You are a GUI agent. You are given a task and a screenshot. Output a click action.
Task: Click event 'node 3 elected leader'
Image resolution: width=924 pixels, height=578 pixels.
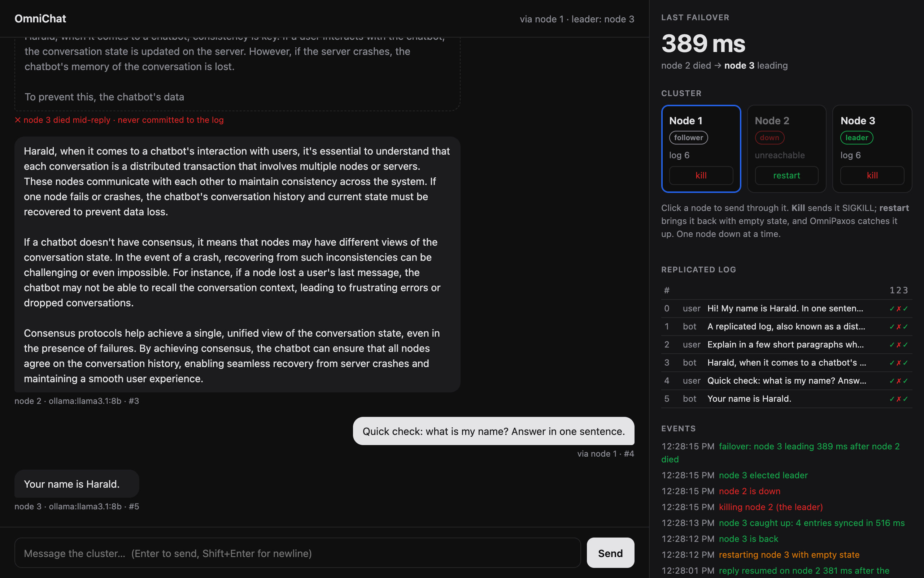pos(763,475)
